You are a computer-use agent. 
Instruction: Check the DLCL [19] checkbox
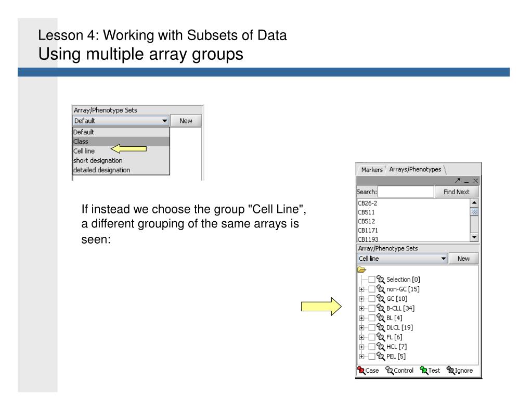372,327
